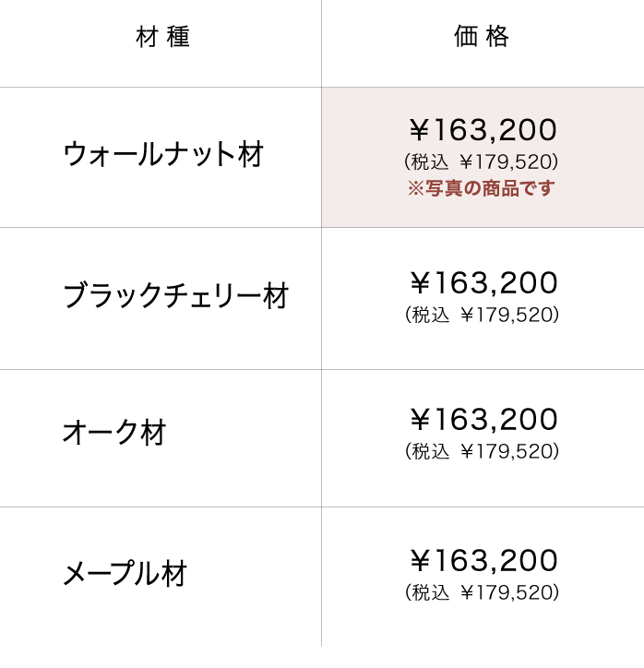Click the ¥163,200 price for オーク材
644x668 pixels.
[x=483, y=420]
